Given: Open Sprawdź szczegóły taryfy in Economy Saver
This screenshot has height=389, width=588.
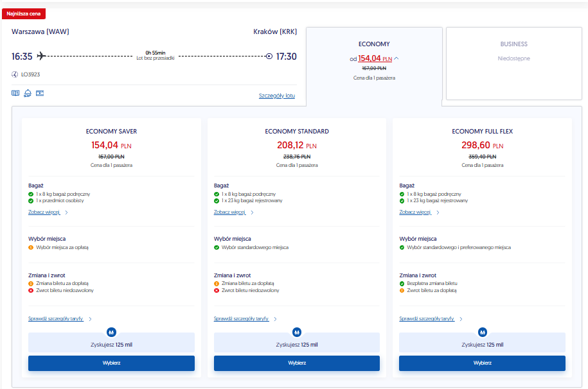Looking at the screenshot, I should pyautogui.click(x=55, y=318).
